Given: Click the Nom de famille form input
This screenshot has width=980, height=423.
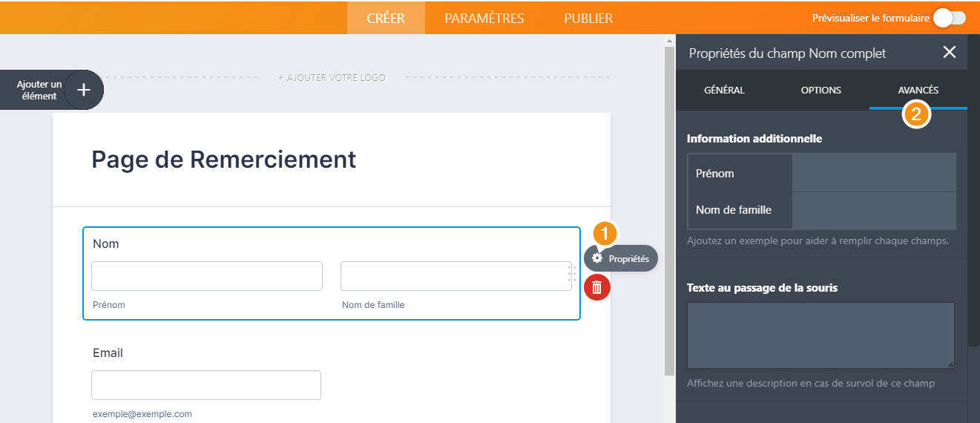Looking at the screenshot, I should coord(456,275).
